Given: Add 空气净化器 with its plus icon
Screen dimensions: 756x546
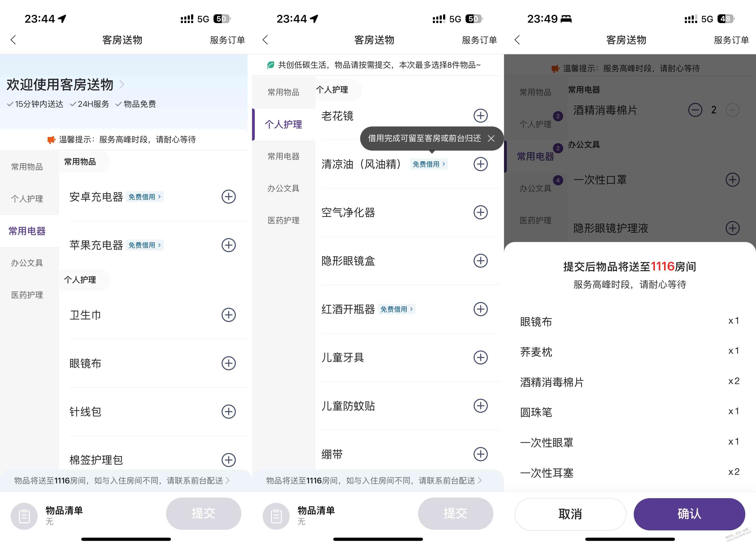Looking at the screenshot, I should tap(481, 212).
